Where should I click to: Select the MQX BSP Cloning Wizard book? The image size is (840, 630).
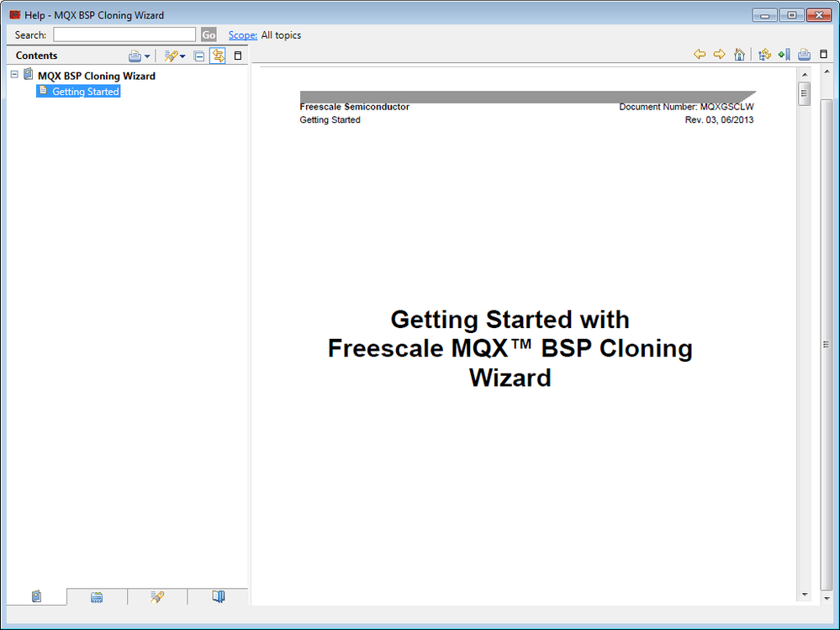pyautogui.click(x=97, y=76)
